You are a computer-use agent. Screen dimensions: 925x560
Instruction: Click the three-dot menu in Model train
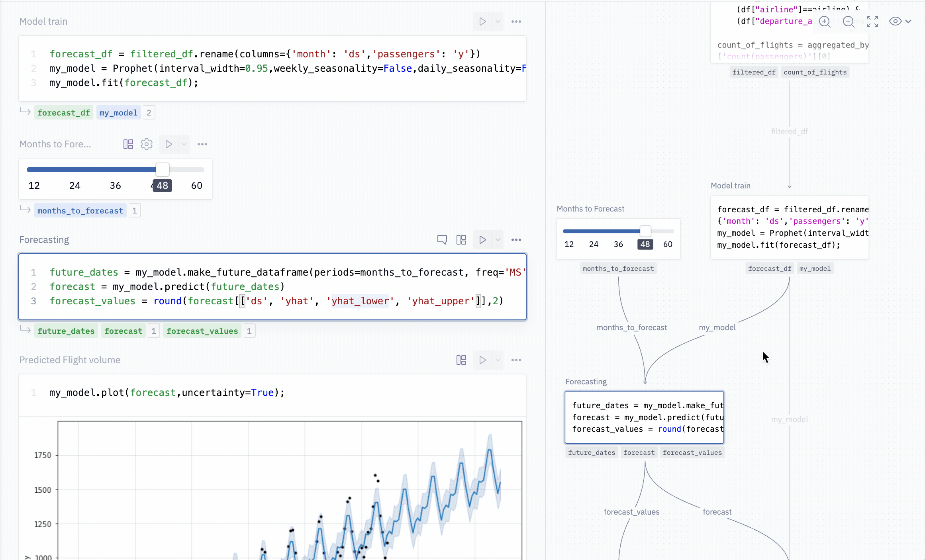516,21
